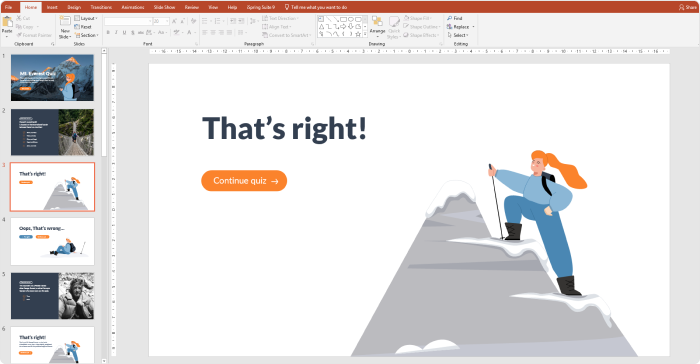The width and height of the screenshot is (700, 364).
Task: Open the font size dropdown
Action: coord(167,21)
